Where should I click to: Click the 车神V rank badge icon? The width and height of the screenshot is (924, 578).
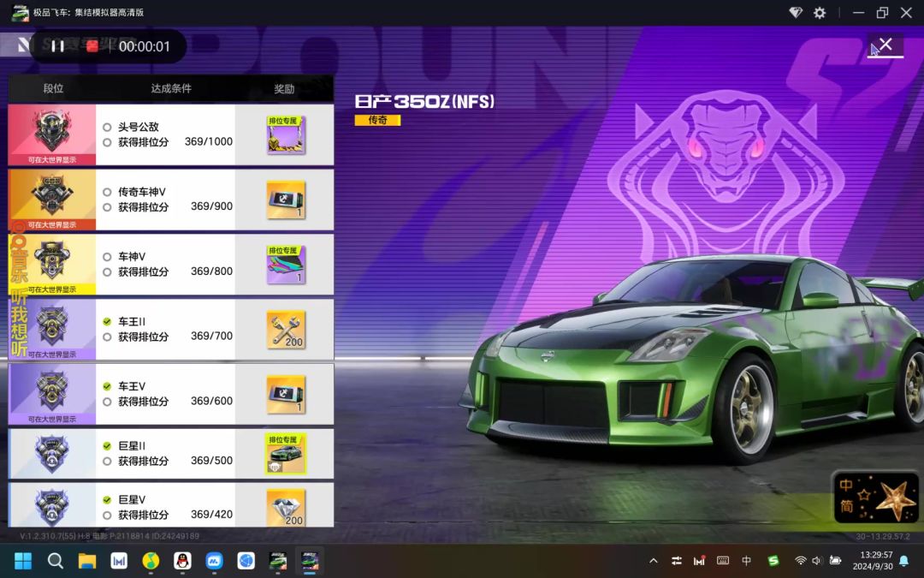point(52,260)
